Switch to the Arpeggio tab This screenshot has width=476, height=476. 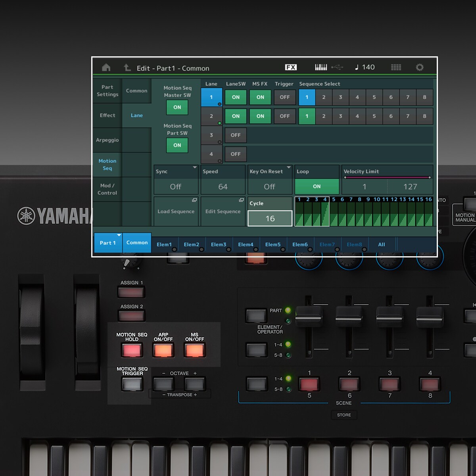click(107, 140)
